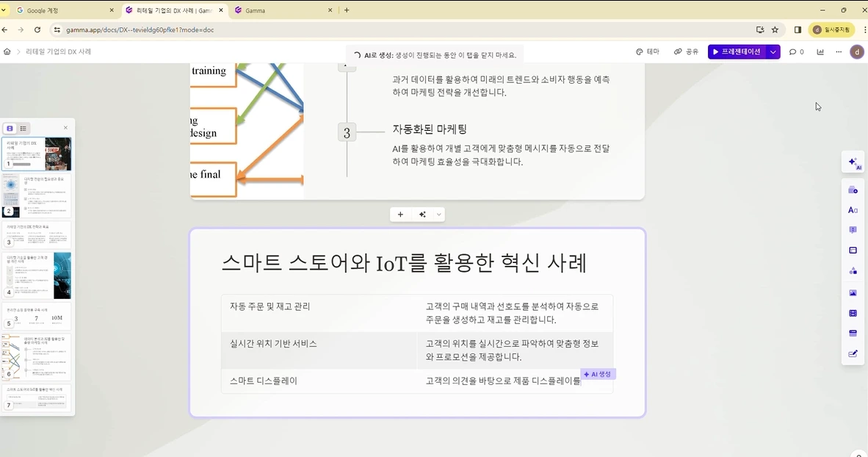Select card 5 thumbnail

[37, 316]
